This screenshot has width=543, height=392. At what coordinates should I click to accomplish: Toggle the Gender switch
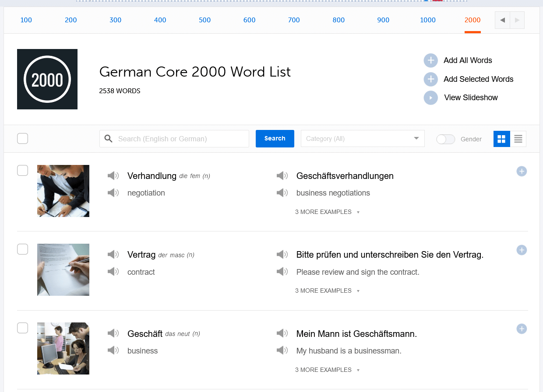point(445,139)
